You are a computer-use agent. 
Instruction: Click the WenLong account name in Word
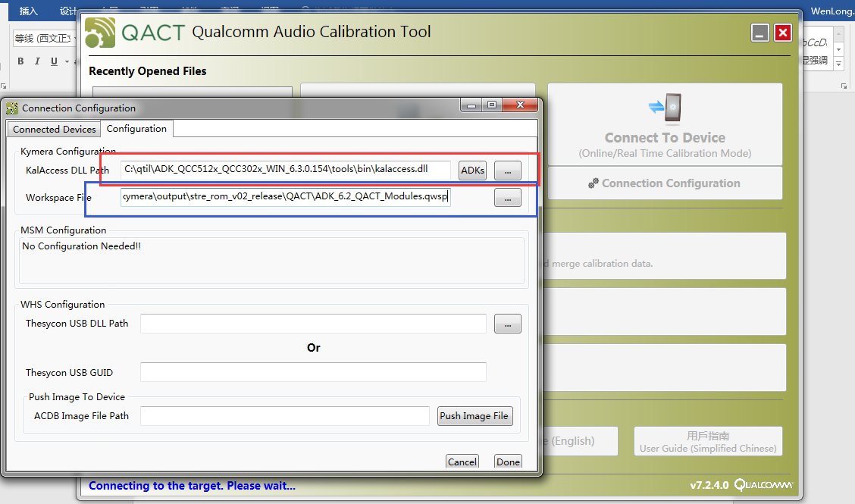(x=832, y=11)
